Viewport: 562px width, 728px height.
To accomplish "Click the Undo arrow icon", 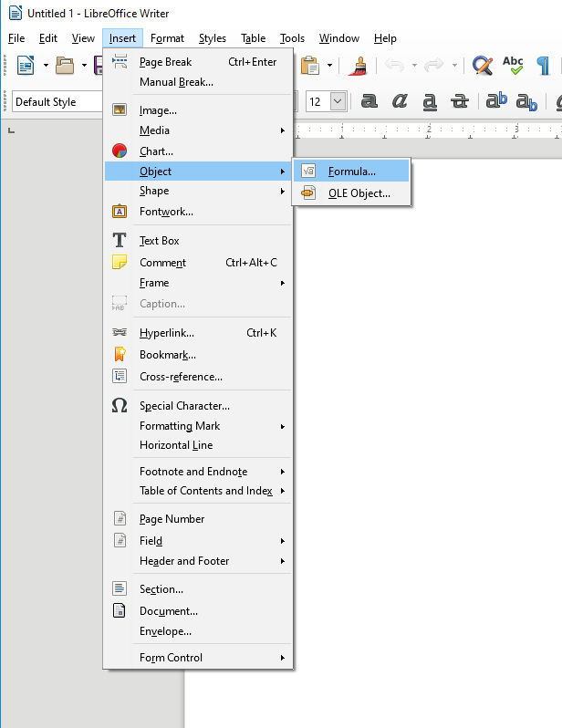I will pyautogui.click(x=394, y=65).
